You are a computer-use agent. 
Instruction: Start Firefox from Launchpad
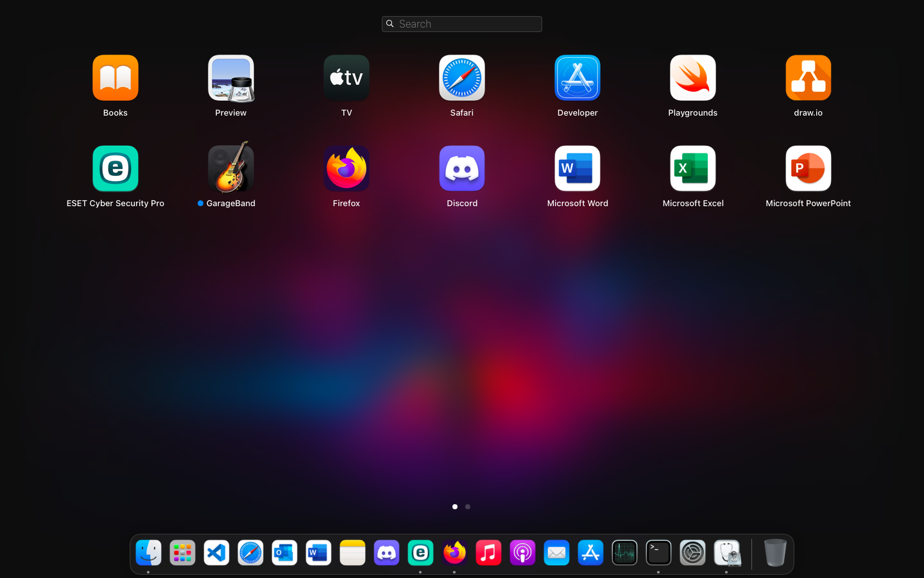pos(346,168)
